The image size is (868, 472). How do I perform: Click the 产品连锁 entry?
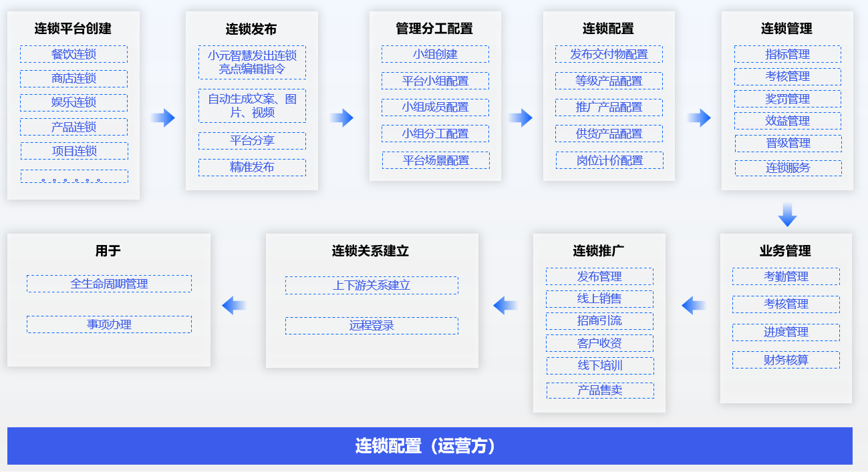(74, 127)
